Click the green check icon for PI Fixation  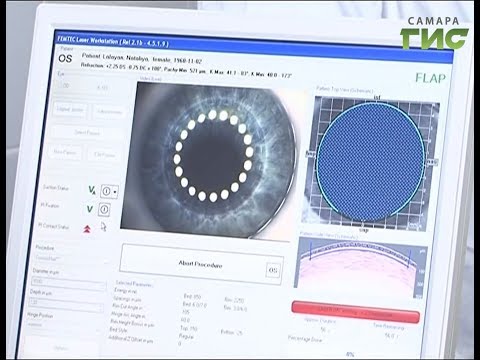click(x=90, y=209)
